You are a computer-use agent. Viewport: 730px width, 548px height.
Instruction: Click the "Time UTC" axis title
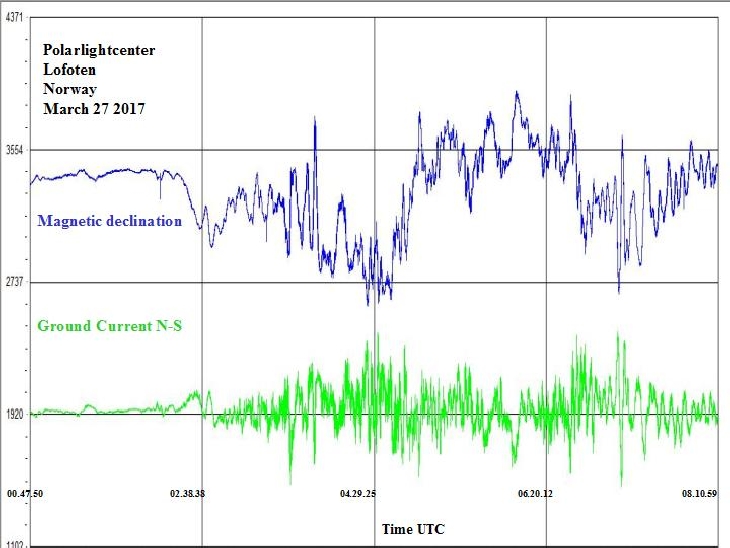pyautogui.click(x=412, y=528)
